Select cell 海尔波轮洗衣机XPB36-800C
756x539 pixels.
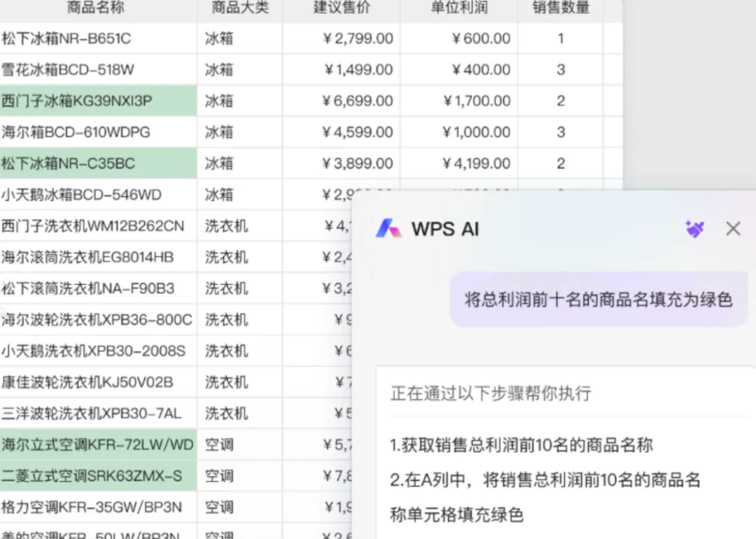tap(99, 320)
